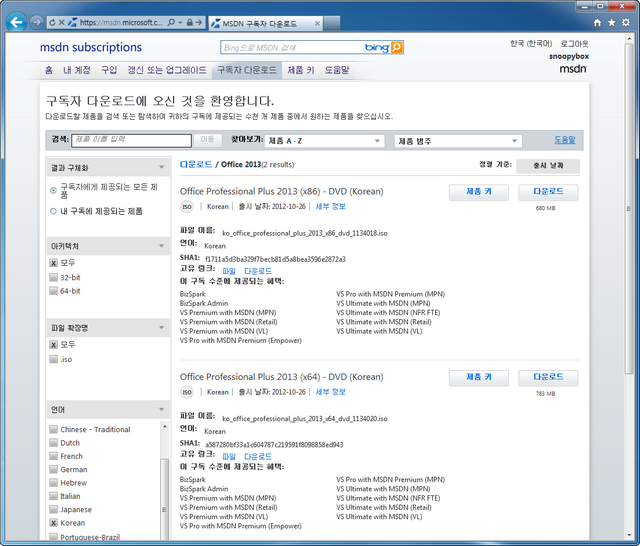Screen dimensions: 640x546
Task: Check the .iso file extension filter
Action: [53, 359]
